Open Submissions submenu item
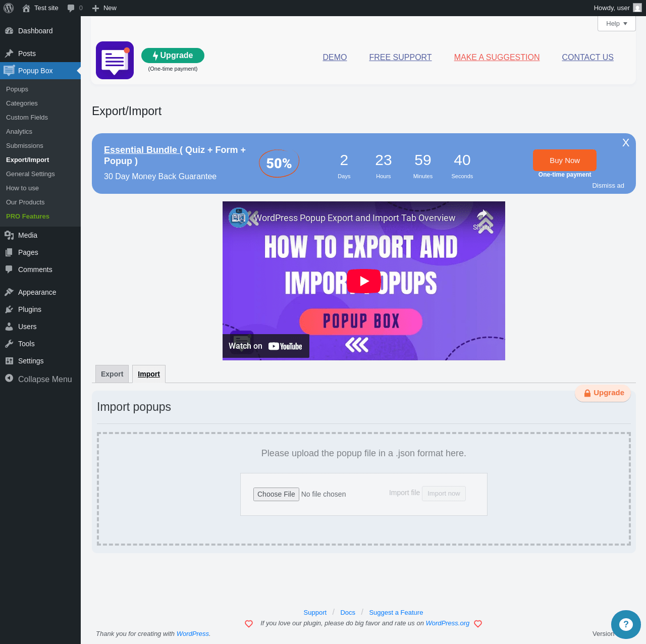 pos(25,146)
